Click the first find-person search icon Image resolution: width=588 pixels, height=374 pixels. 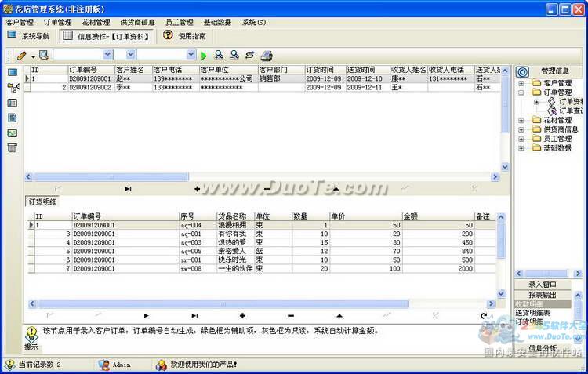pos(219,55)
